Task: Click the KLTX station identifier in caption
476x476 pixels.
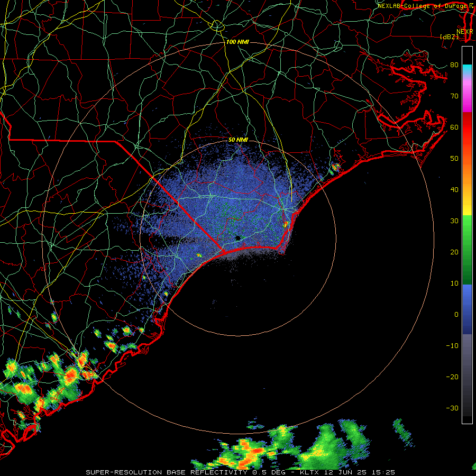Action: pos(309,472)
